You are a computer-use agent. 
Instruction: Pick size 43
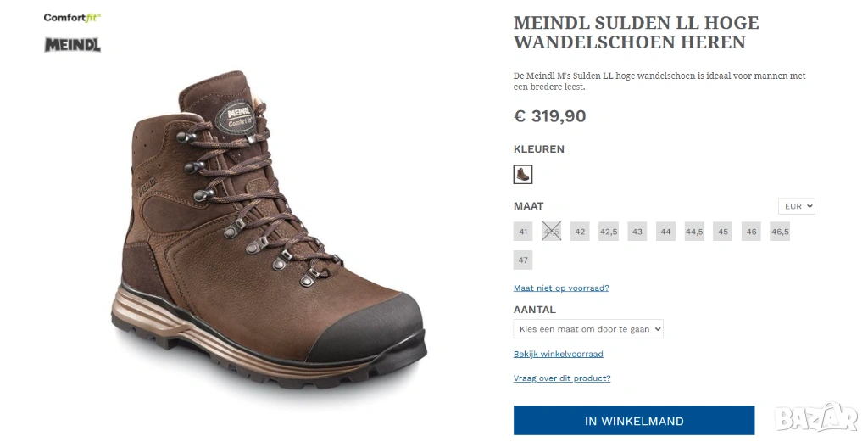pos(637,232)
